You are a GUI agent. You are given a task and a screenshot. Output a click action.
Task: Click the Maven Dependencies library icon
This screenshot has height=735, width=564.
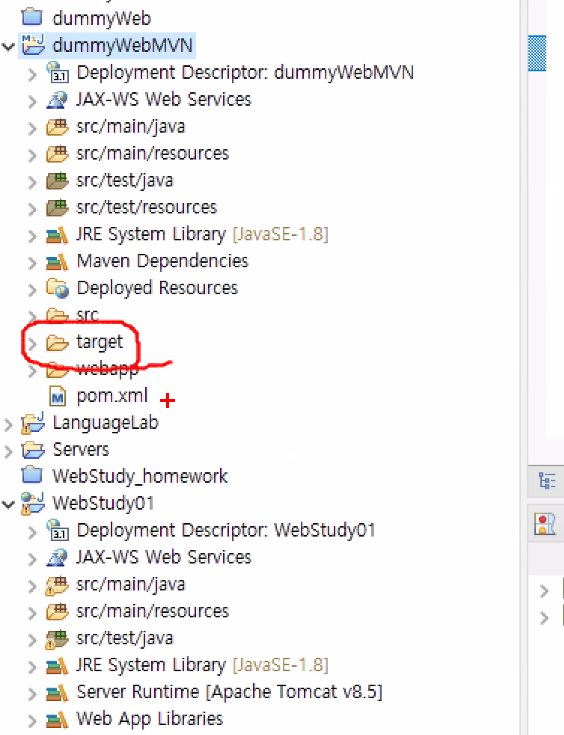[x=57, y=261]
